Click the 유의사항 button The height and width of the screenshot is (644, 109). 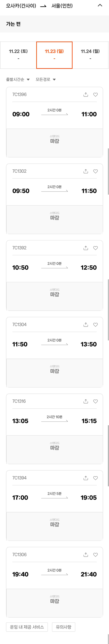click(x=64, y=627)
